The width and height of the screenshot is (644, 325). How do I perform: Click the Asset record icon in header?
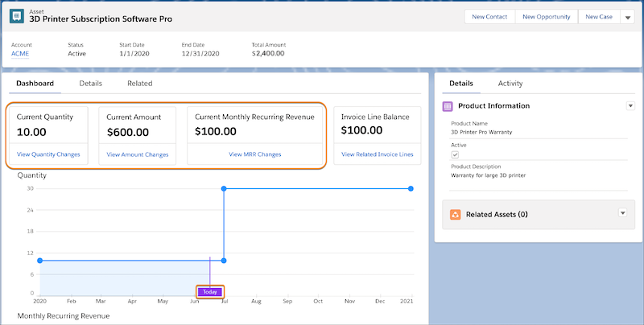coord(17,16)
